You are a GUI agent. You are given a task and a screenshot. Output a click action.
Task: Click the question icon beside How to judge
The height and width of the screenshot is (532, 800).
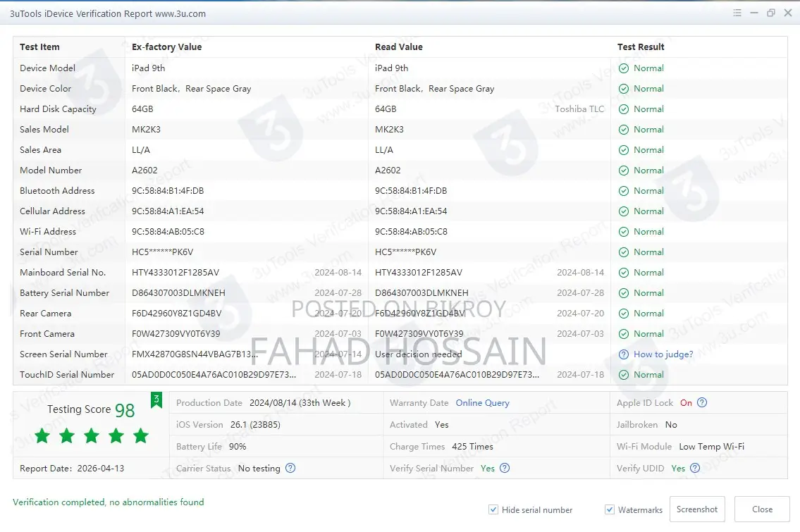coord(624,354)
